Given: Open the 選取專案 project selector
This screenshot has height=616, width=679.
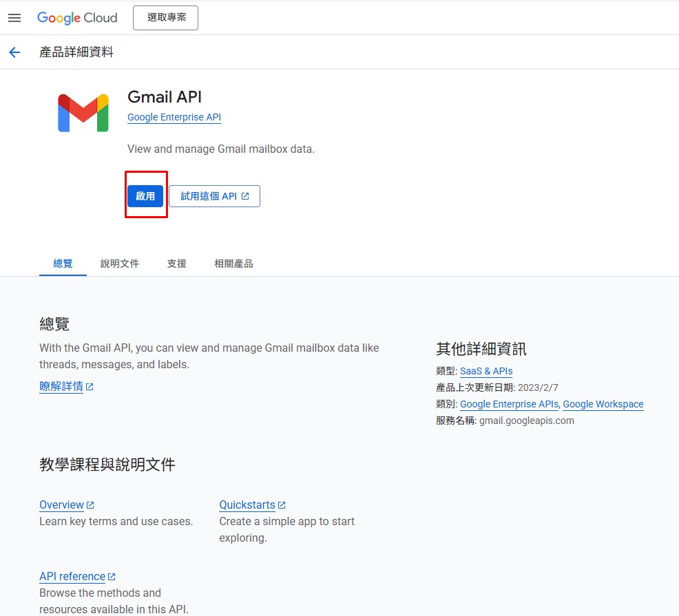Looking at the screenshot, I should [165, 18].
